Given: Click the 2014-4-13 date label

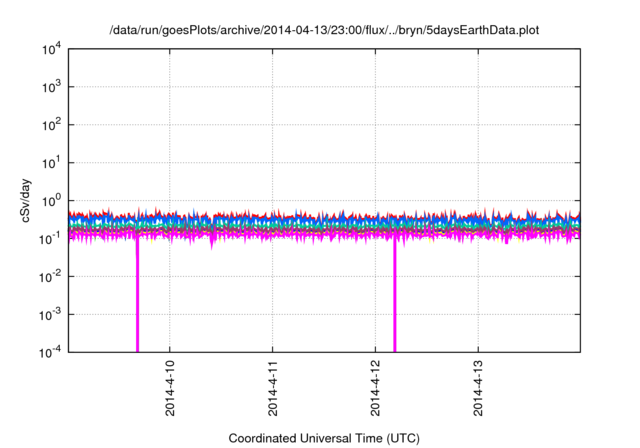Looking at the screenshot, I should (478, 388).
